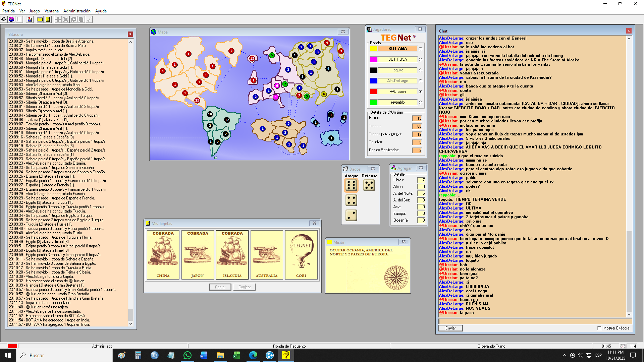This screenshot has height=364, width=644.
Task: Click the list view toolbar icon
Action: pos(19,19)
